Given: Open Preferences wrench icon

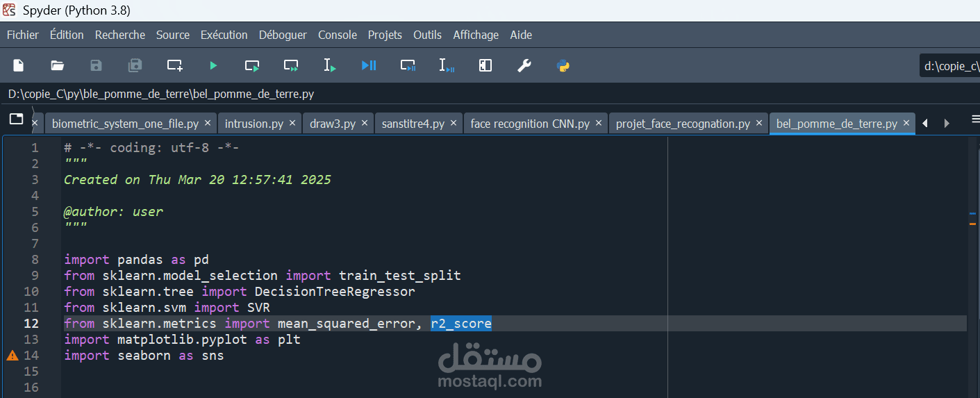Looking at the screenshot, I should coord(524,65).
